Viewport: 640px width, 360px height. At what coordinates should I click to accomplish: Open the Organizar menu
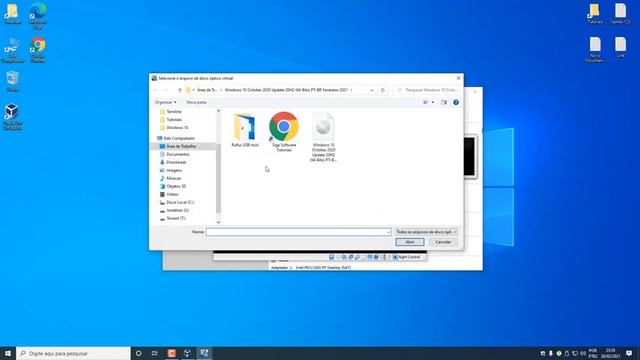coord(165,102)
